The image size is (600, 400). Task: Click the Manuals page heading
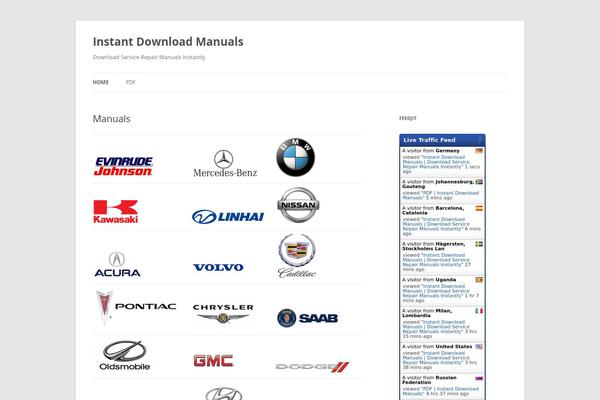111,119
